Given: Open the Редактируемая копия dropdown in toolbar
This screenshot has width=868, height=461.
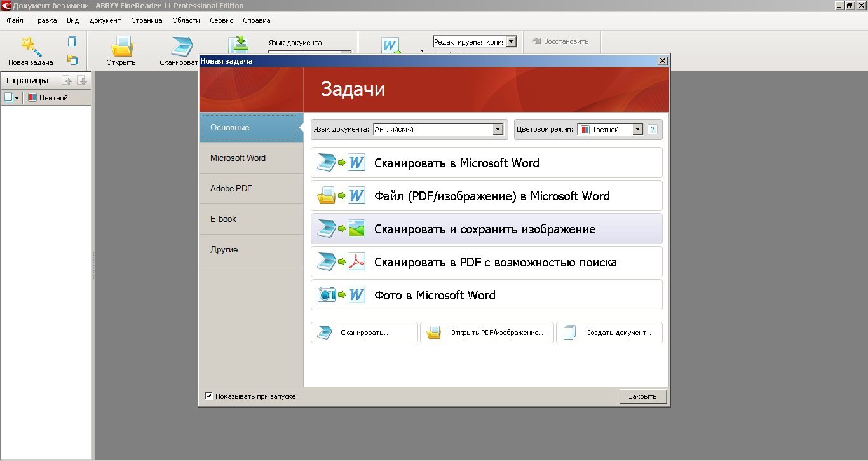Looking at the screenshot, I should click(x=512, y=42).
